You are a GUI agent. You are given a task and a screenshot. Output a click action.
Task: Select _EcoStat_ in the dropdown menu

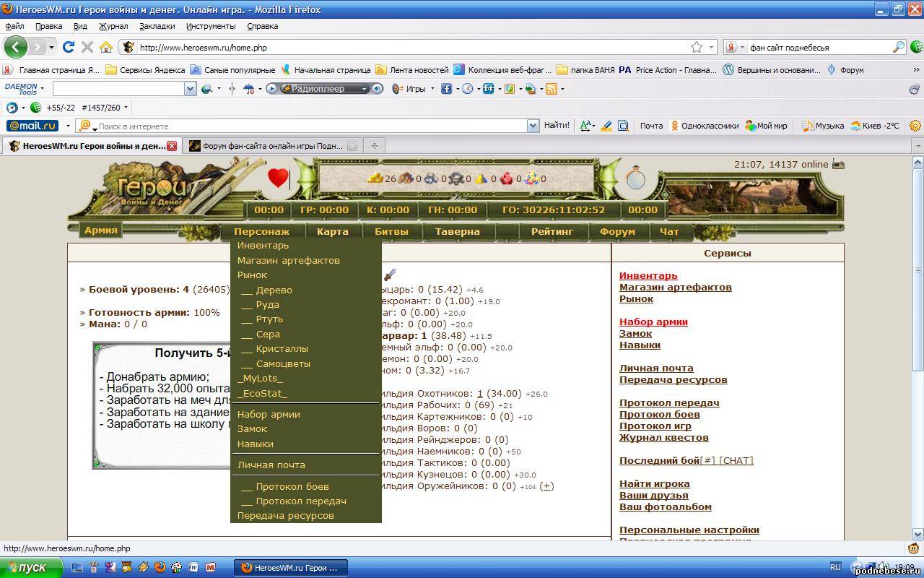[262, 393]
